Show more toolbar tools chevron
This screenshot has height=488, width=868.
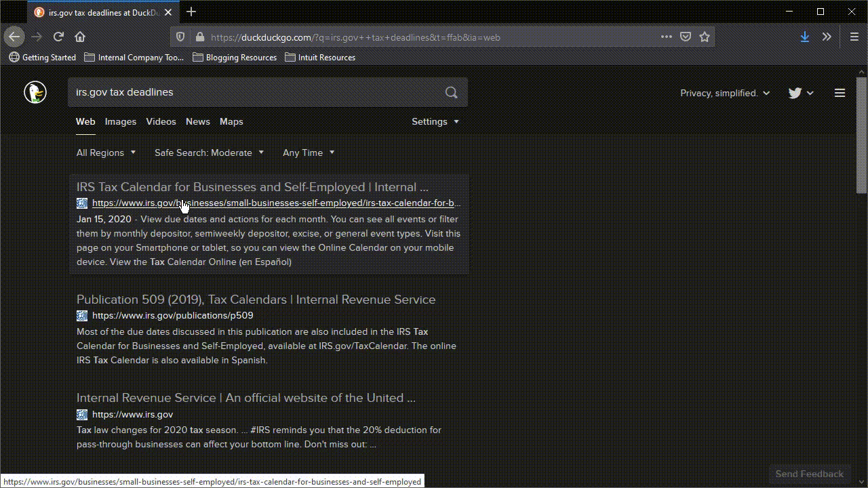click(827, 37)
